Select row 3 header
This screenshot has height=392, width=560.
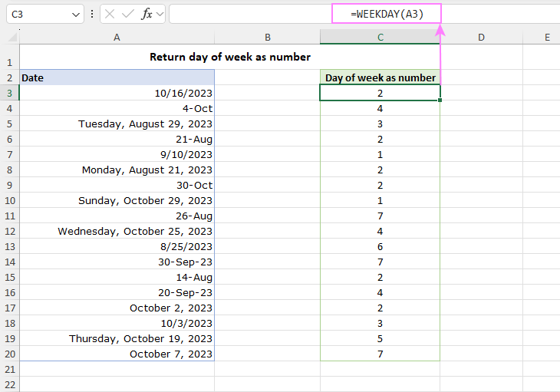[x=10, y=93]
